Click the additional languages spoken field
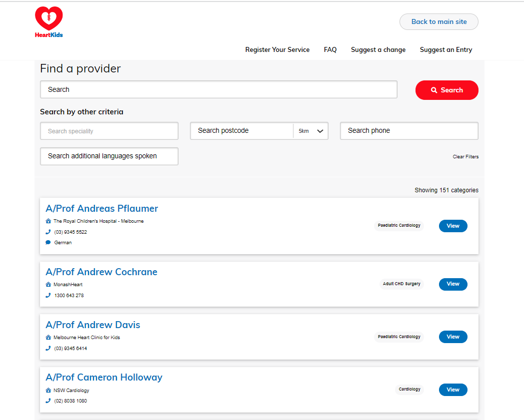524x420 pixels. 109,156
